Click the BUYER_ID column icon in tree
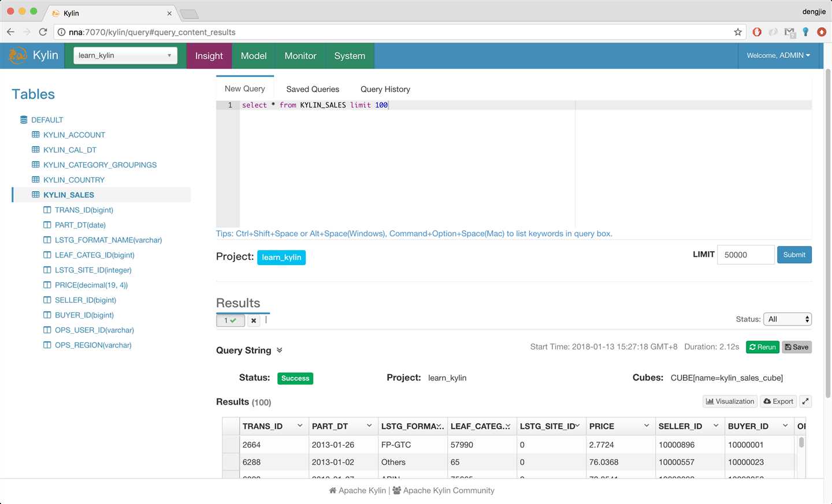832x504 pixels. click(47, 315)
